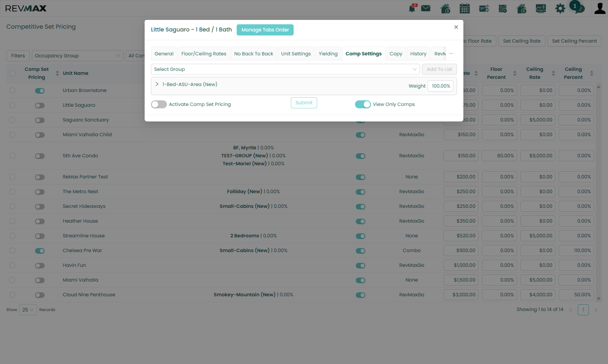Open the records per page 25 dropdown
The image size is (608, 364).
pos(28,310)
